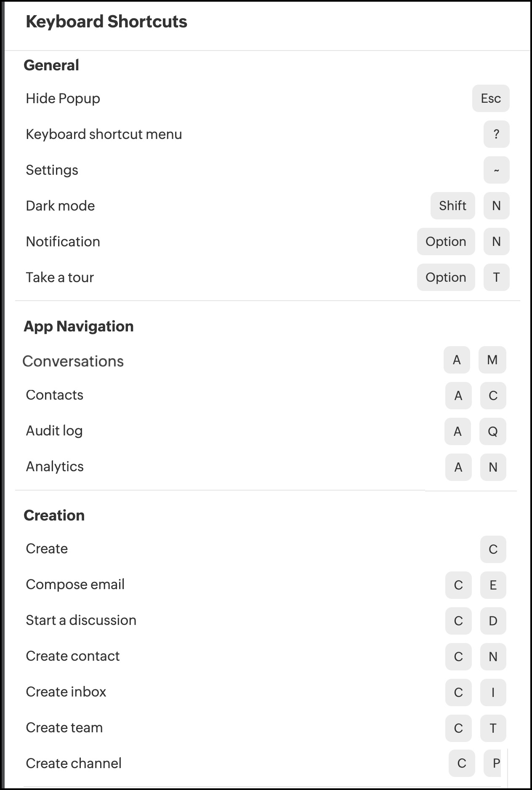Screen dimensions: 532x790
Task: Click the Start a discussion label
Action: point(81,620)
